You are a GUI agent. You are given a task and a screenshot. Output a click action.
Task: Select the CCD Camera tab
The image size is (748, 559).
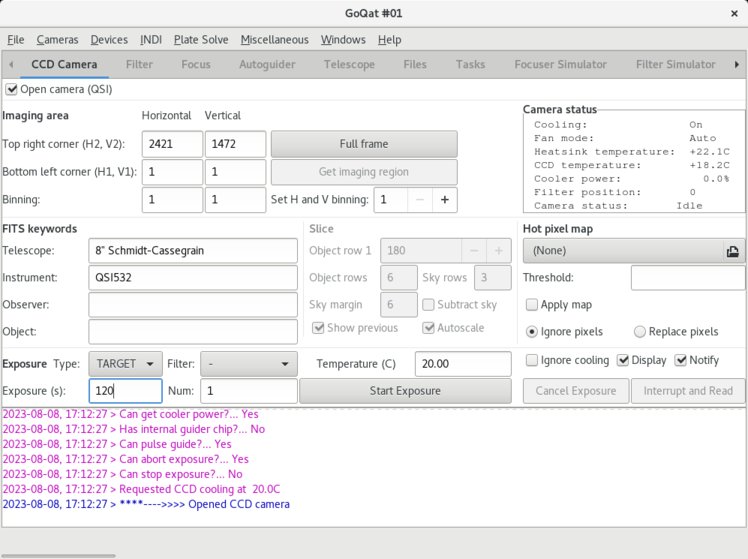(x=64, y=64)
